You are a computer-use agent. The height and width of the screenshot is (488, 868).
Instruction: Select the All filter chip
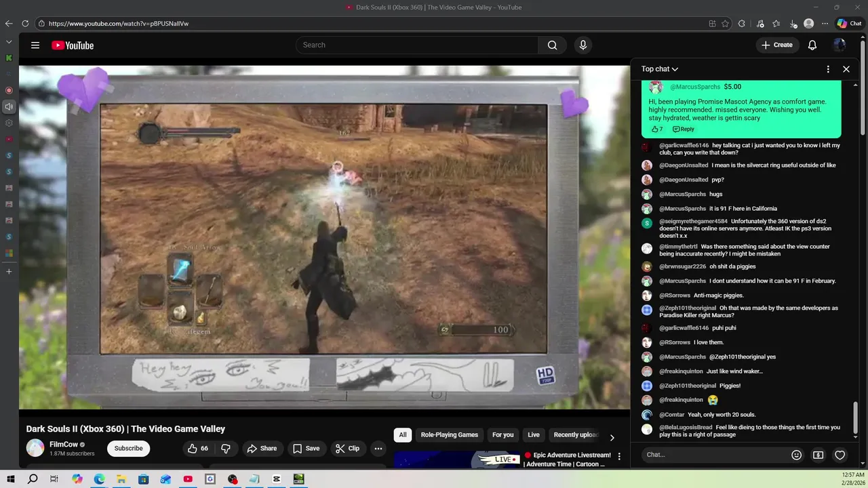click(x=403, y=435)
